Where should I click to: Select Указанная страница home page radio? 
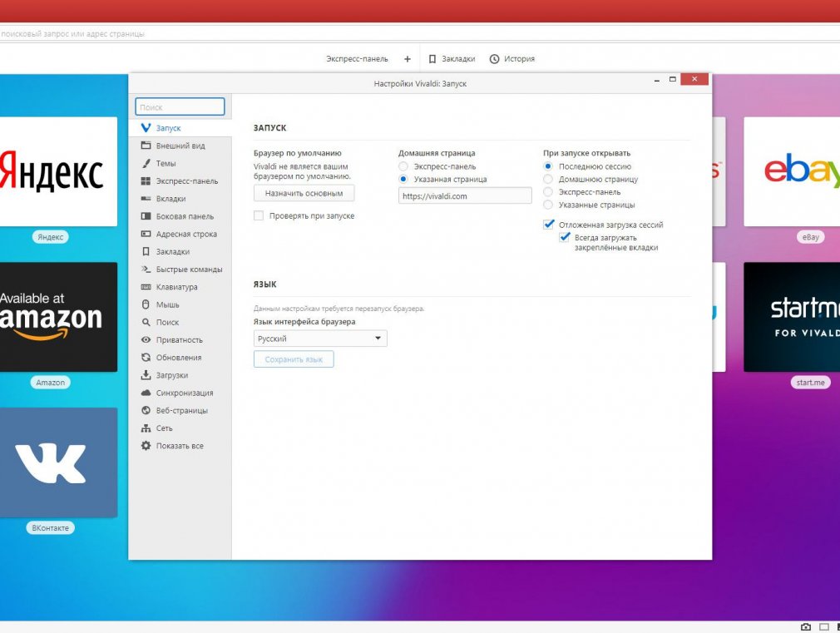pyautogui.click(x=403, y=179)
